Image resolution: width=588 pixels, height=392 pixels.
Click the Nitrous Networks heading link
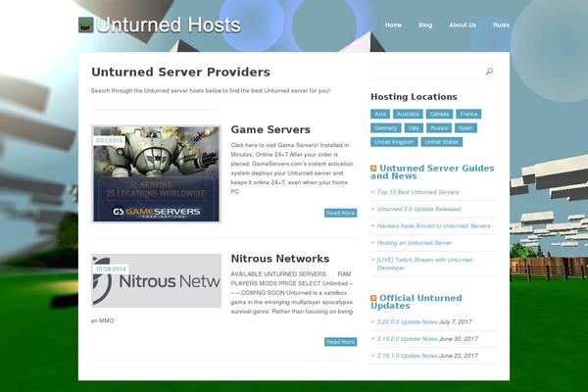(x=279, y=259)
